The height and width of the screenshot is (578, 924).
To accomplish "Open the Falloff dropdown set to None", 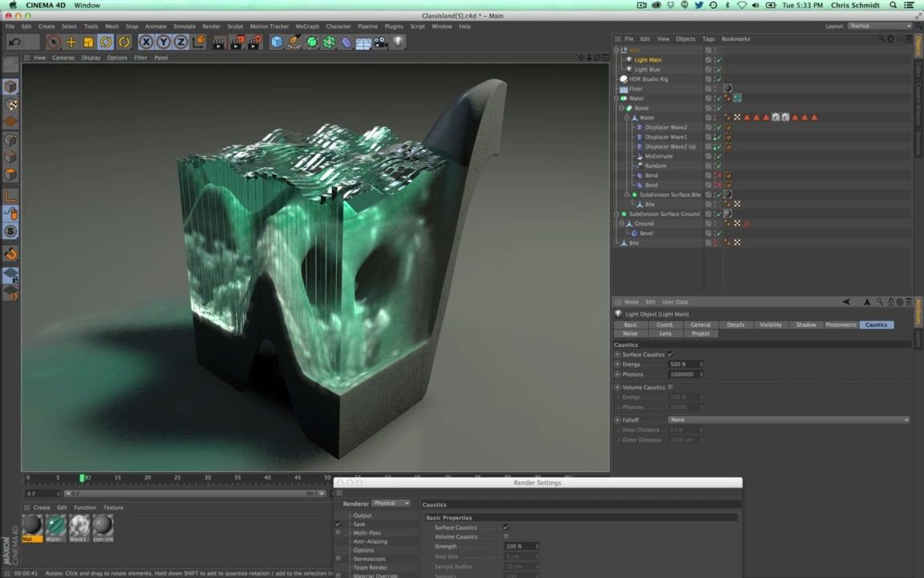I will (788, 420).
